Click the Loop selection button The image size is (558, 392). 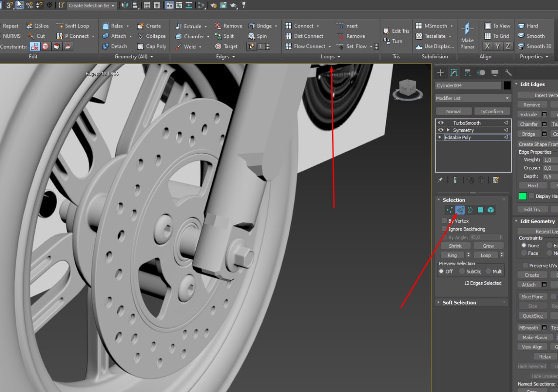pos(486,255)
